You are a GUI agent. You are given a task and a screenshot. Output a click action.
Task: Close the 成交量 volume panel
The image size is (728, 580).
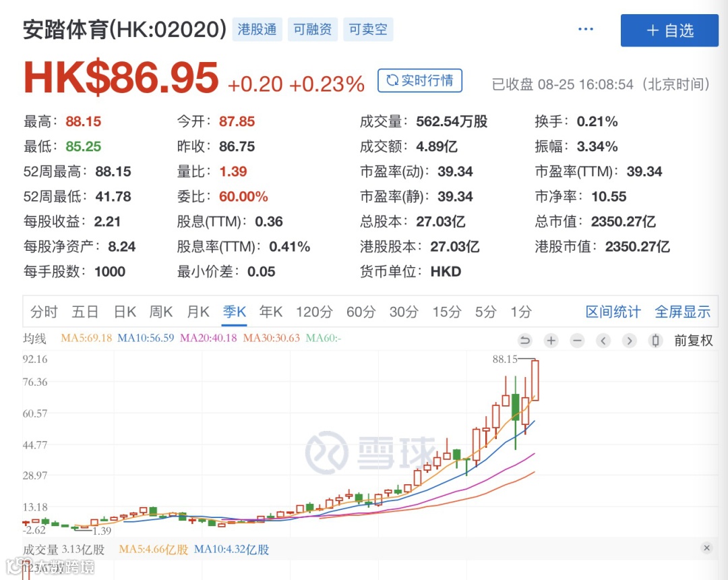[706, 548]
